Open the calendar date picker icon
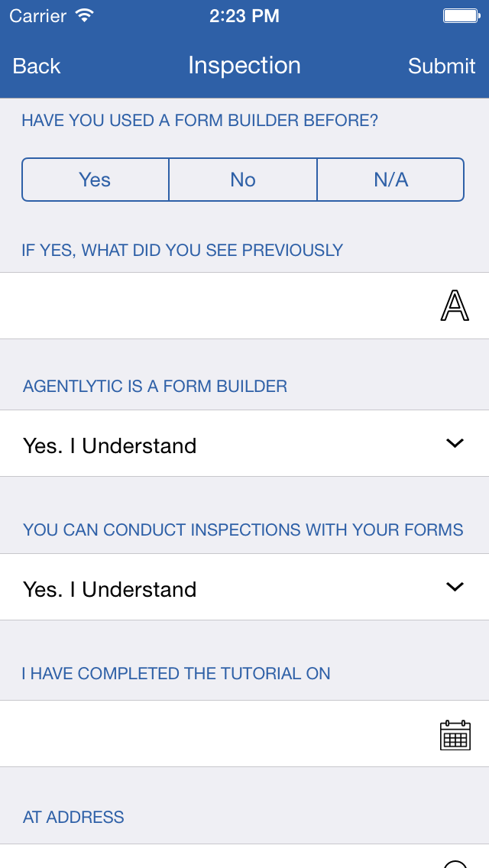Viewport: 489px width, 868px height. pos(455,735)
